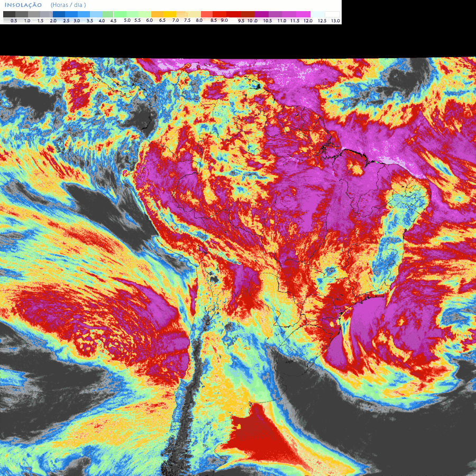The width and height of the screenshot is (476, 476).
Task: Select the pale yellow swatch between 7.5 and 8.0
Action: pyautogui.click(x=194, y=14)
